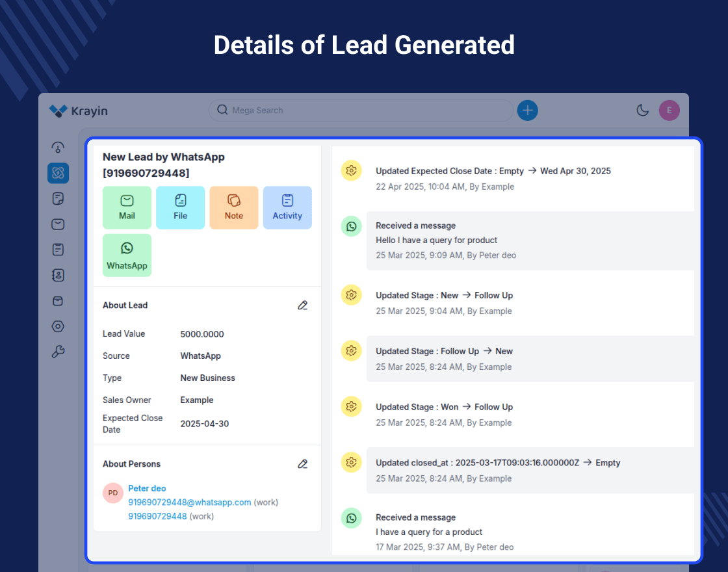Click the Lead Value 5000.0000
This screenshot has height=572, width=728.
[202, 334]
